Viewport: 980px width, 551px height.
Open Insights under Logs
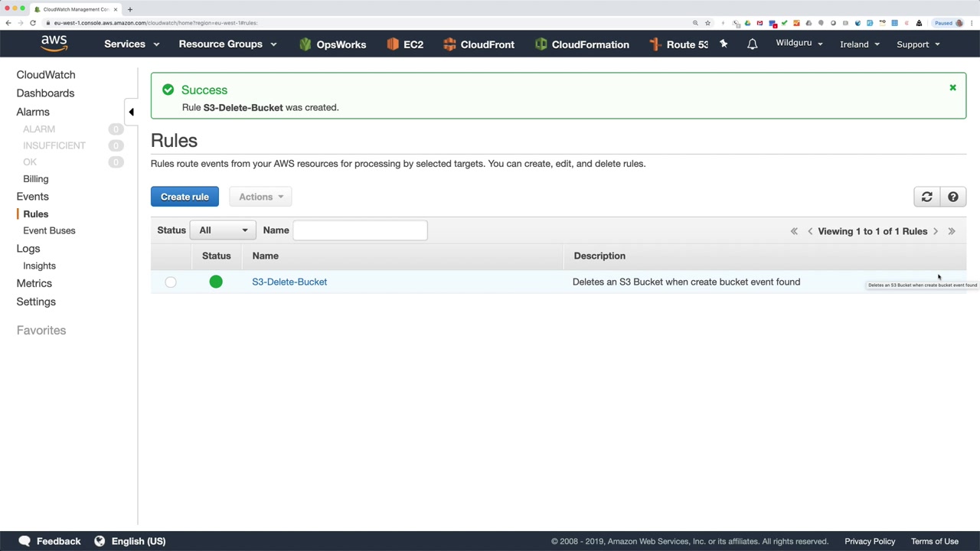click(x=39, y=266)
